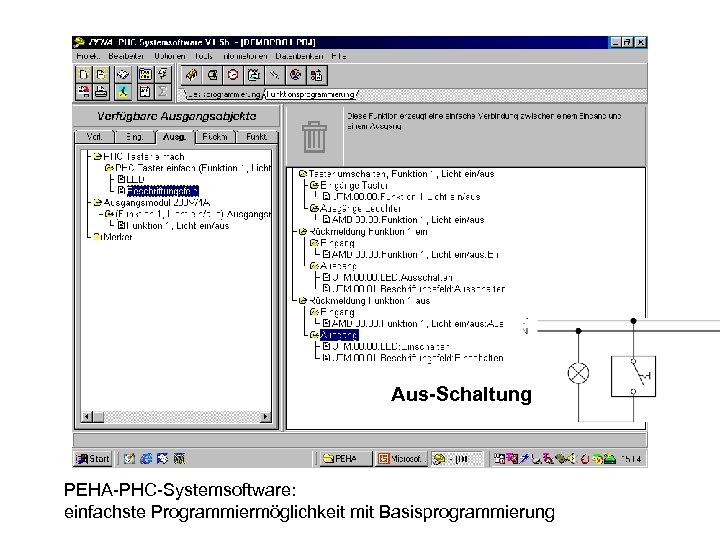Screen dimensions: 720x540
Task: Click the open project icon beside new-page icon
Action: click(x=101, y=74)
